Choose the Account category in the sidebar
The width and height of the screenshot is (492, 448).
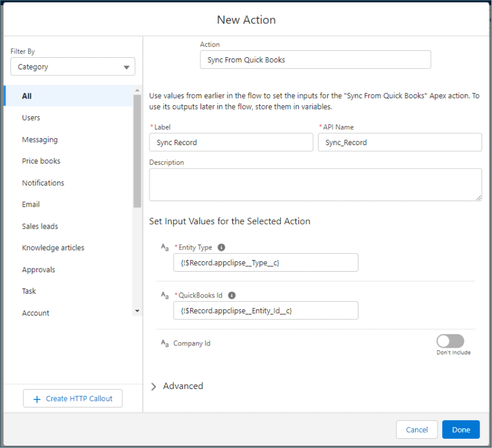click(36, 313)
